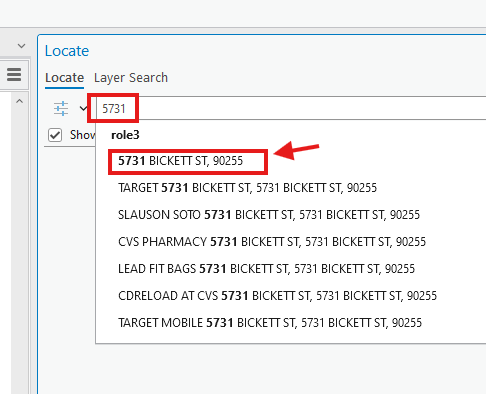The width and height of the screenshot is (486, 394).
Task: Choose LEAD FIT BAGS 5731 BICKETT ST
Action: (x=266, y=269)
